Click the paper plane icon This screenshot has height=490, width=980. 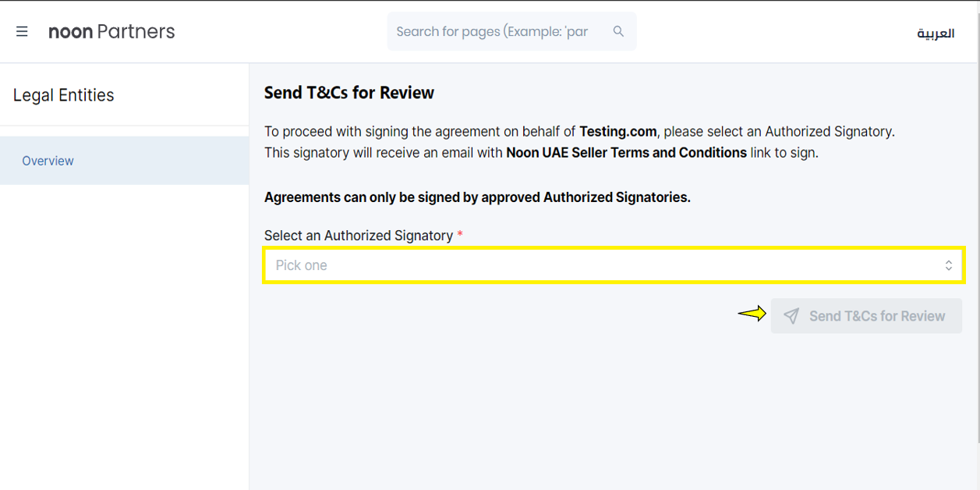(x=791, y=316)
